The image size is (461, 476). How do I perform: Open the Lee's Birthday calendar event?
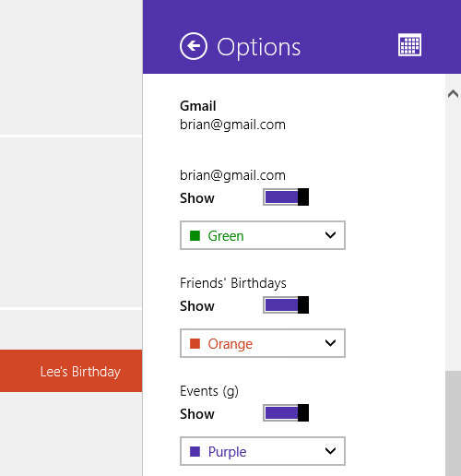point(71,371)
